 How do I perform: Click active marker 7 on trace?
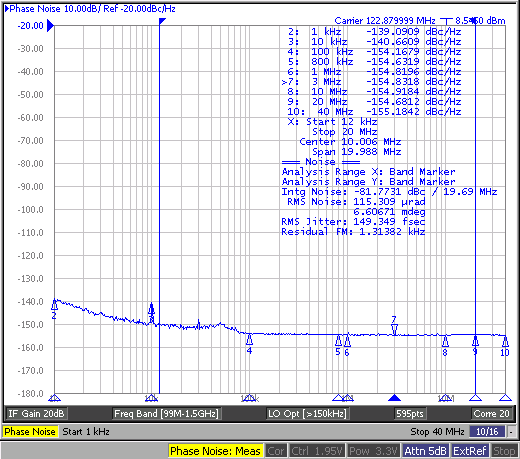click(x=394, y=329)
